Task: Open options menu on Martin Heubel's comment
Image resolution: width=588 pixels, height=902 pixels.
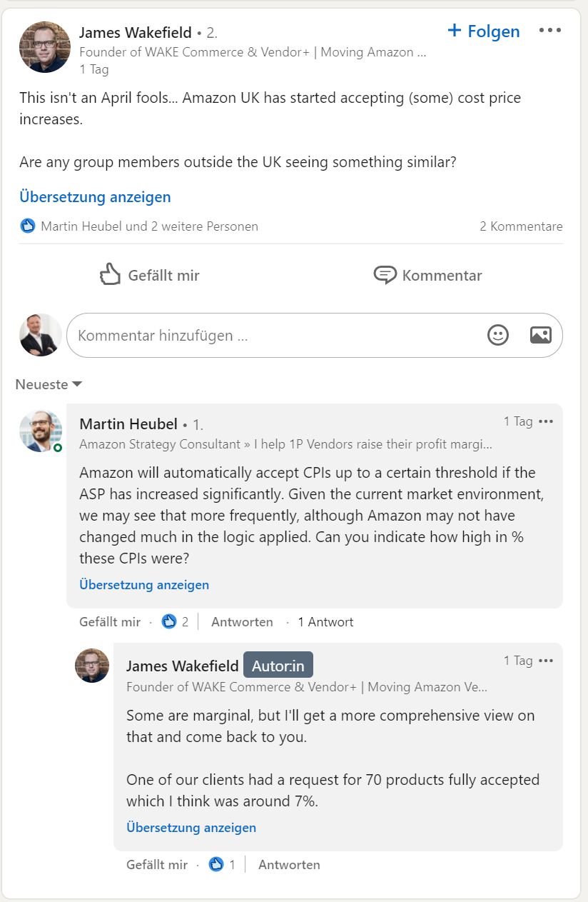Action: (546, 421)
